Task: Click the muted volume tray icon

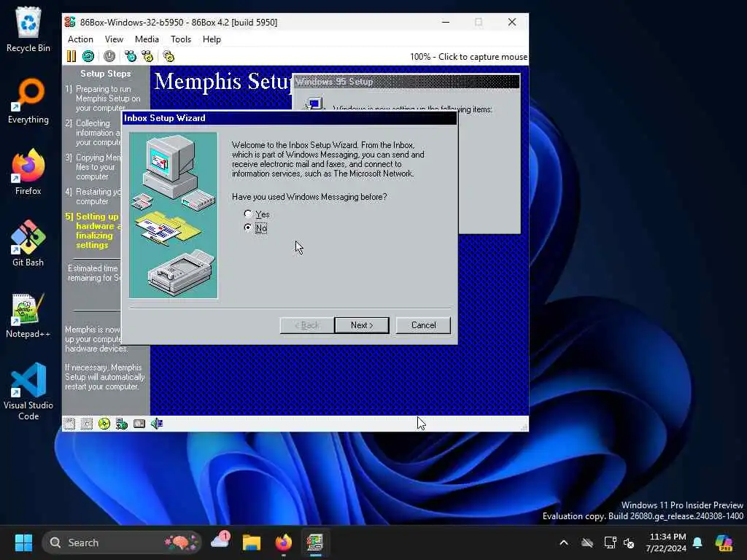Action: pos(629,542)
